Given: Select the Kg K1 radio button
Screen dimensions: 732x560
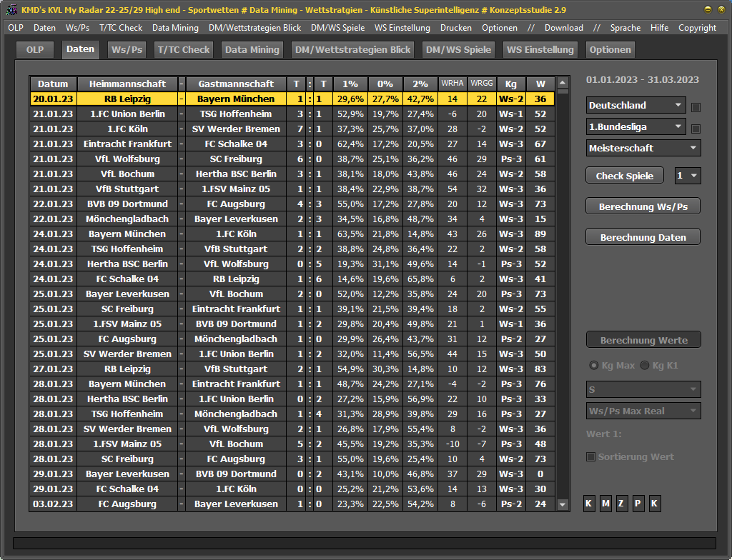Looking at the screenshot, I should [x=645, y=366].
